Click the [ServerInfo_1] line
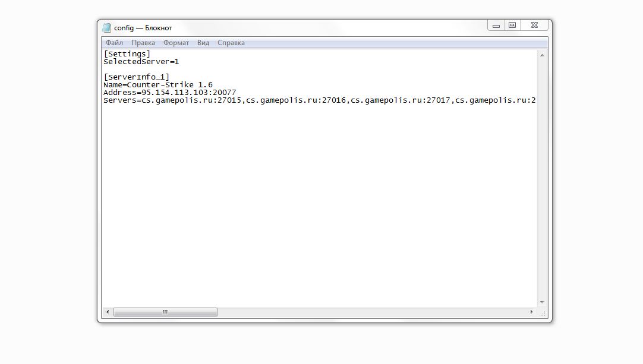This screenshot has height=364, width=643. [x=136, y=77]
